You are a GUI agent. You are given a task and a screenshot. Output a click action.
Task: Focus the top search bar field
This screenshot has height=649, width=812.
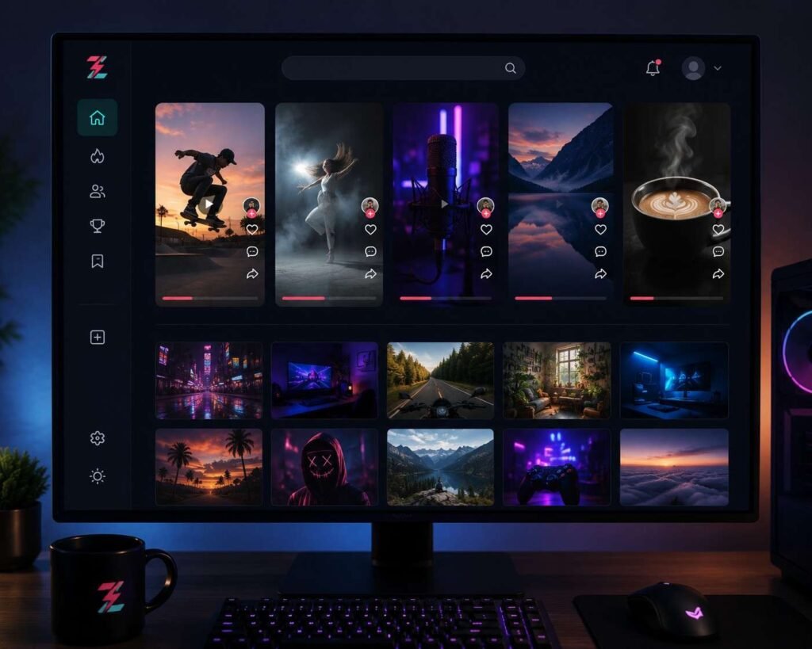(404, 68)
